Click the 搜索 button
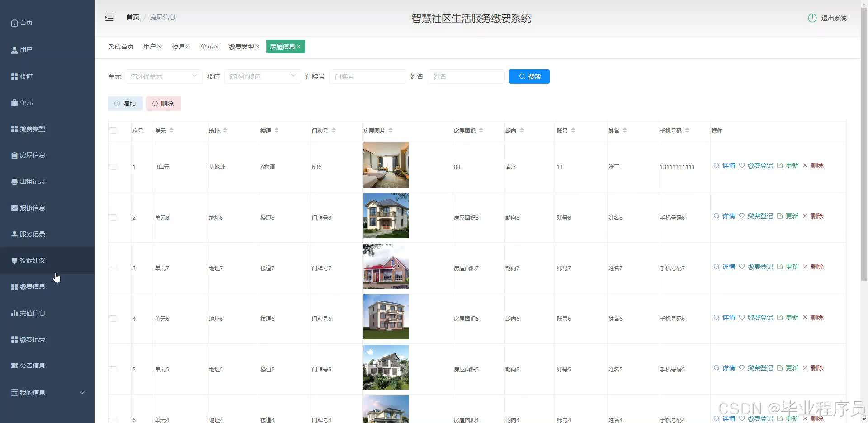Screen dimensions: 868x423 [x=528, y=76]
